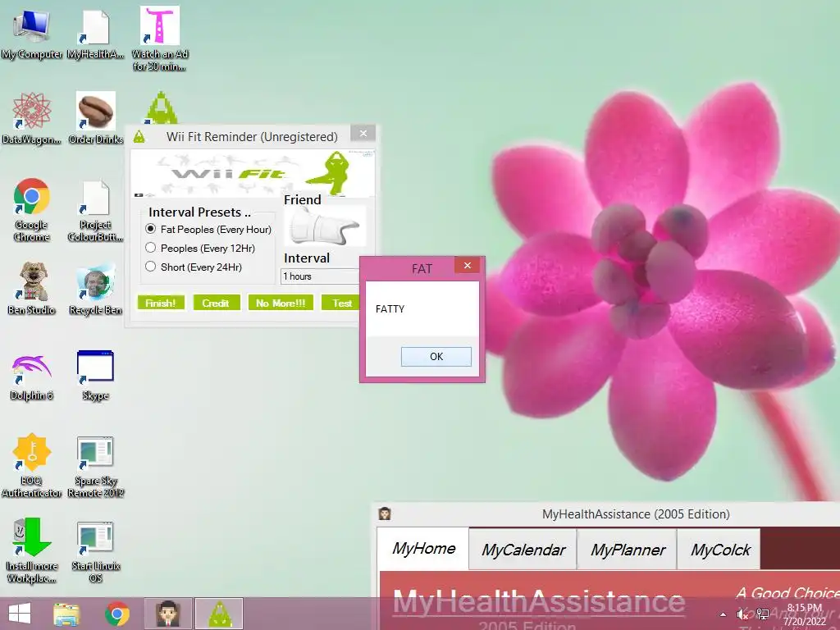The height and width of the screenshot is (630, 840).
Task: Click the MyHealthAssistance window title icon
Action: click(x=385, y=514)
